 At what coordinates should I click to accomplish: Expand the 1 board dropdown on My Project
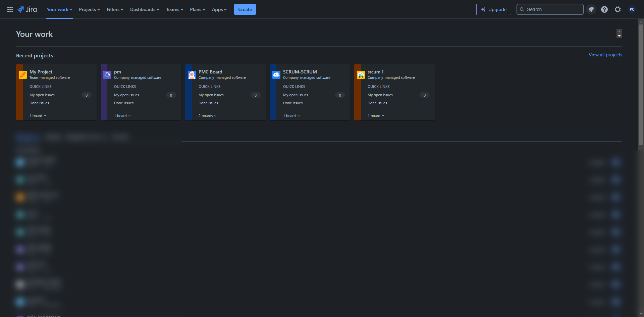[38, 116]
